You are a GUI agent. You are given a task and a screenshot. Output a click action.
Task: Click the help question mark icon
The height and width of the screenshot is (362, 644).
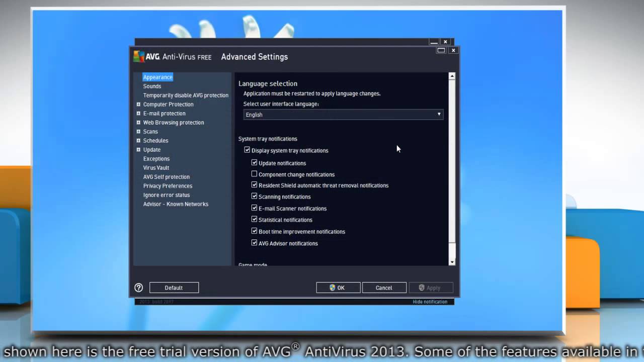[x=139, y=288]
